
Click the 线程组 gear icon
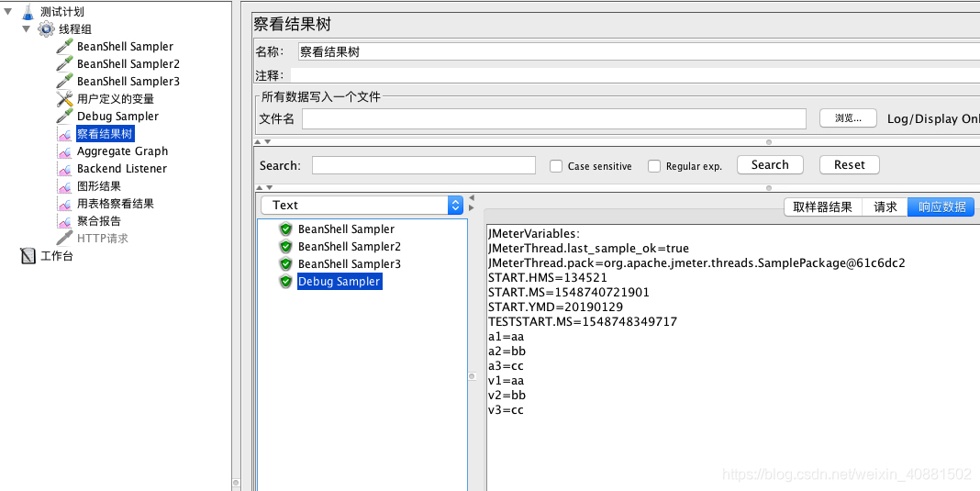tap(46, 28)
